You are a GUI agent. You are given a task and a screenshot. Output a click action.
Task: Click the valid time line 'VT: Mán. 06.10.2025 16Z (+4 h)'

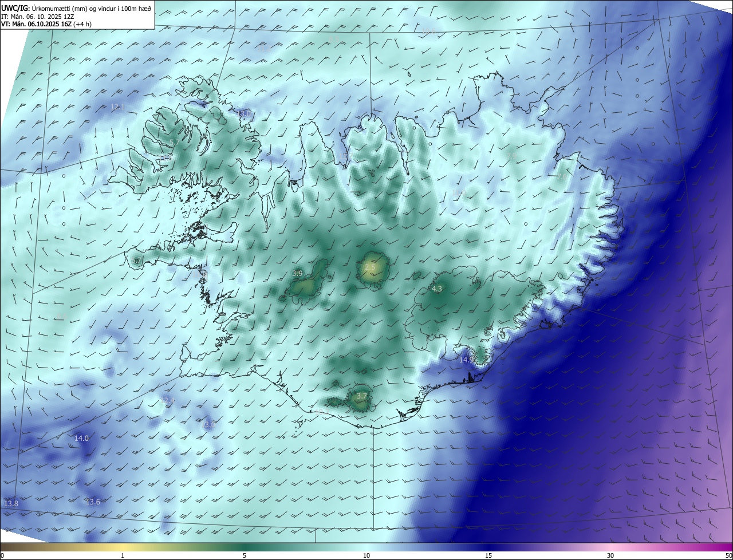(x=47, y=24)
